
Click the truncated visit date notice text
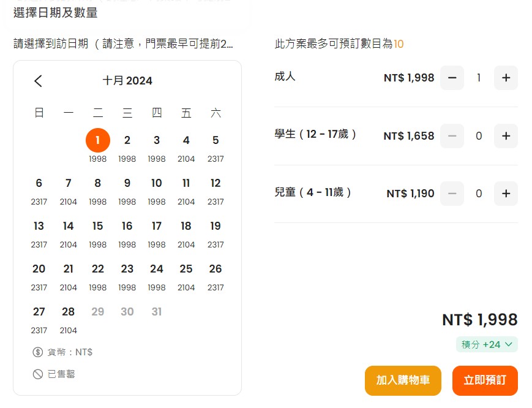tap(123, 43)
